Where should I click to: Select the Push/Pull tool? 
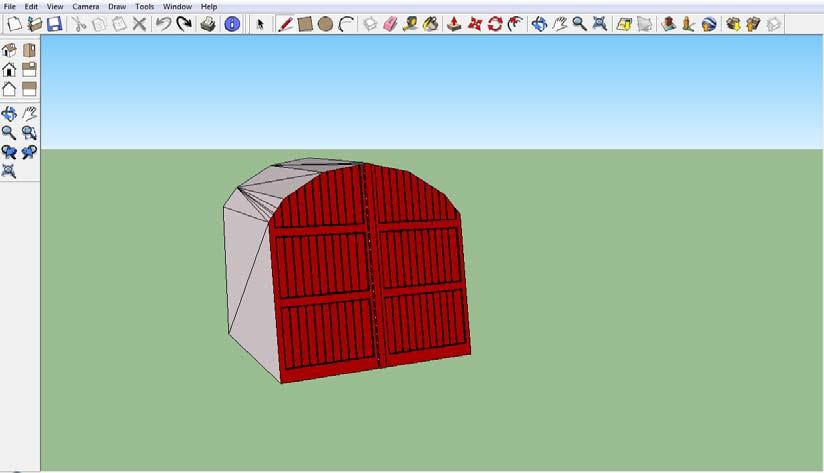(455, 24)
